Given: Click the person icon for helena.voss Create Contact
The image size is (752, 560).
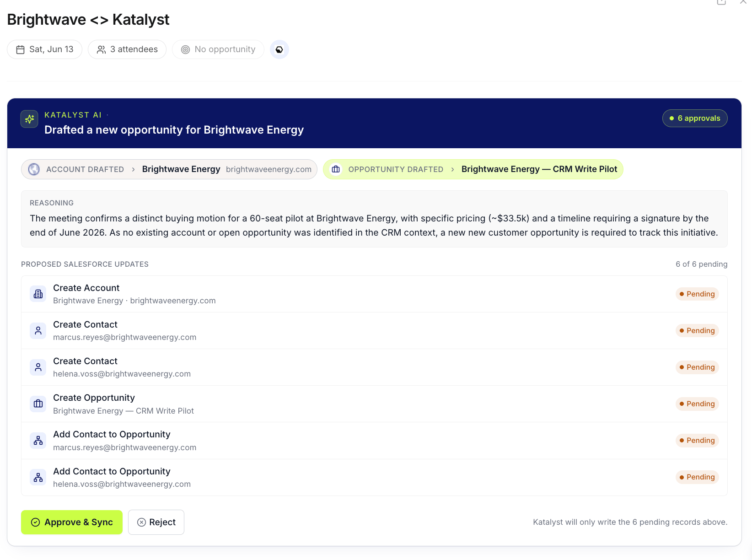Looking at the screenshot, I should (x=38, y=367).
